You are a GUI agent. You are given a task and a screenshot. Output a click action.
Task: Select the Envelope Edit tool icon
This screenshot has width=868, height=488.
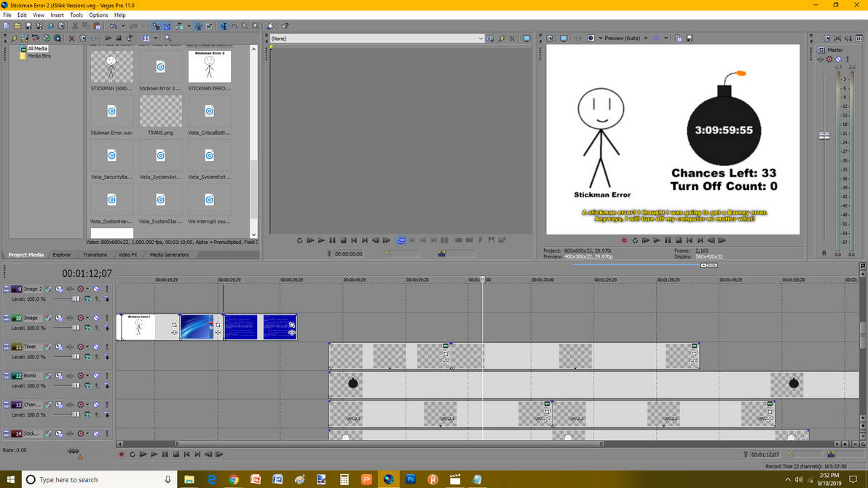[x=234, y=26]
